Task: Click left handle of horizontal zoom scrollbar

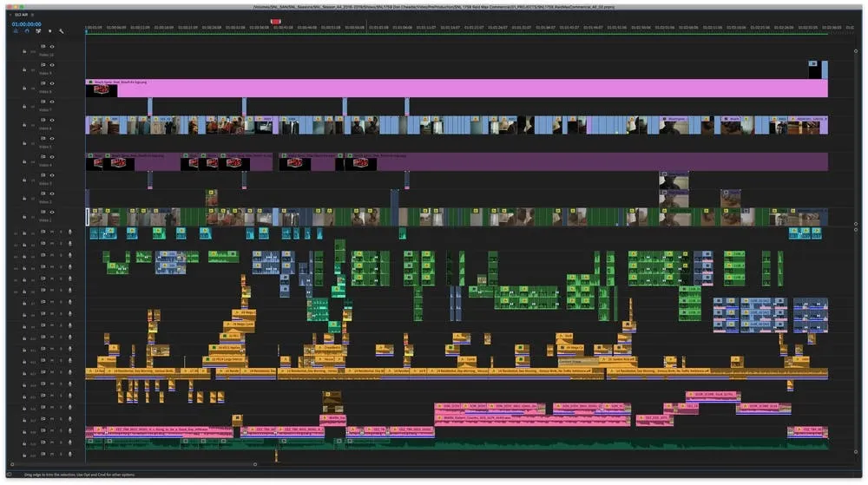Action: tap(12, 464)
